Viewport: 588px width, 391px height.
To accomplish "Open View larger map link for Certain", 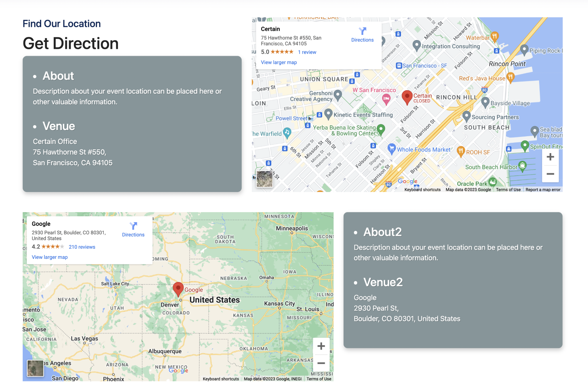I will (279, 62).
